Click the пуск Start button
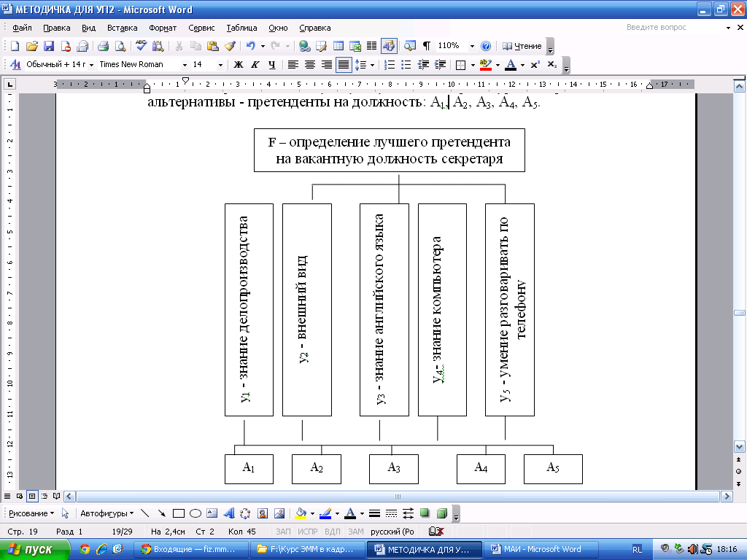Image resolution: width=747 pixels, height=560 pixels. [x=34, y=549]
